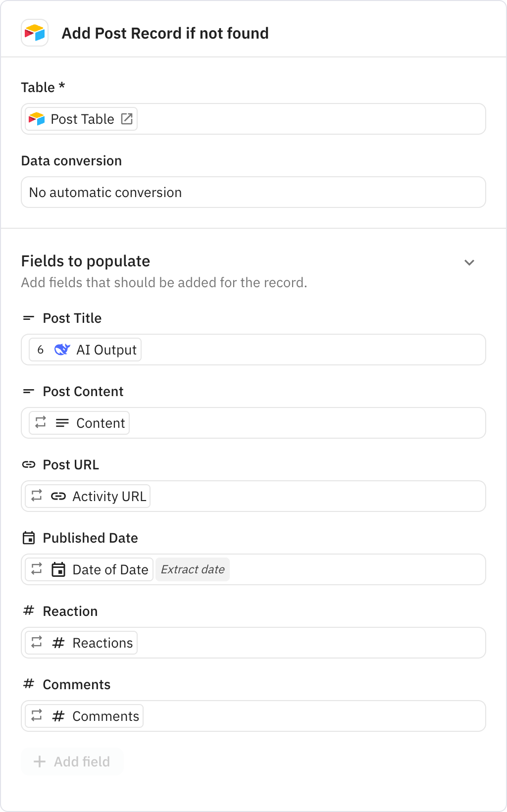Screen dimensions: 507x812
Task: Open the Data conversion dropdown
Action: click(x=253, y=192)
